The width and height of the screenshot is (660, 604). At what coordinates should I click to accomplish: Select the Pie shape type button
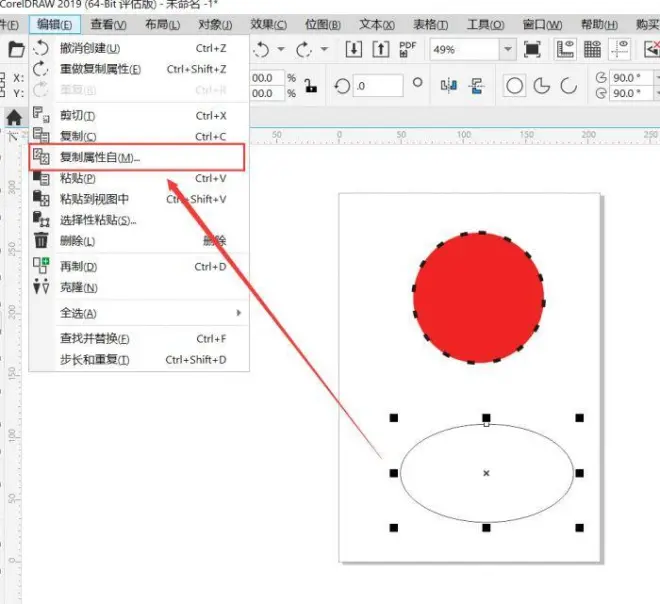coord(542,86)
